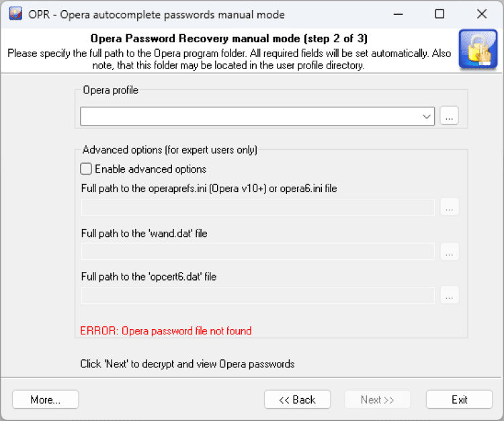Viewport: 504px width, 421px height.
Task: Open the More... options button
Action: tap(46, 400)
